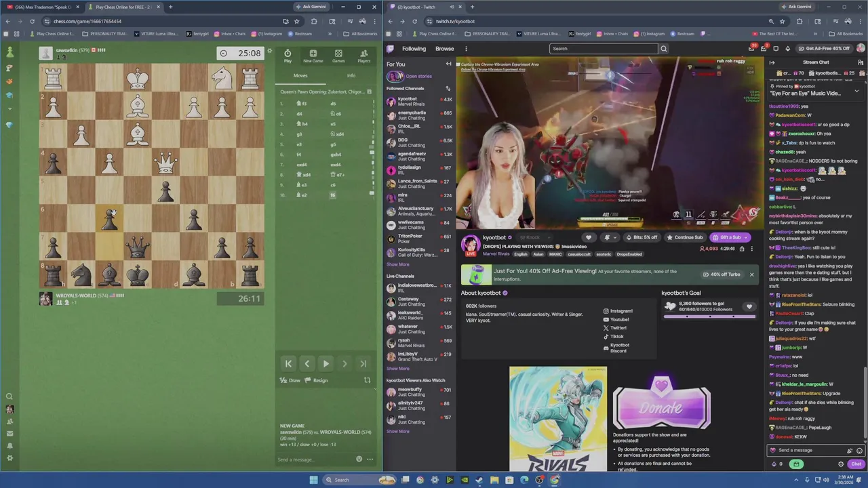Click Show More under Live Channels
This screenshot has height=488, width=868.
click(398, 369)
